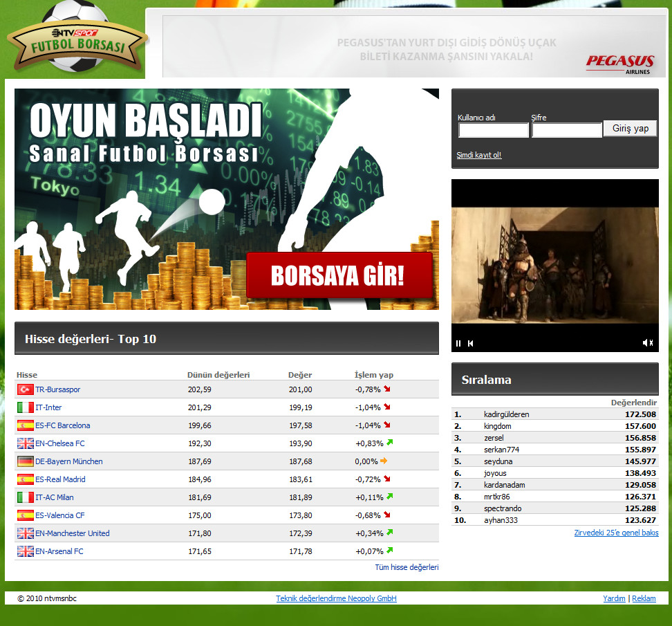Screen dimensions: 672x626
Task: Click the red down arrow for FC Barcelona
Action: point(387,425)
